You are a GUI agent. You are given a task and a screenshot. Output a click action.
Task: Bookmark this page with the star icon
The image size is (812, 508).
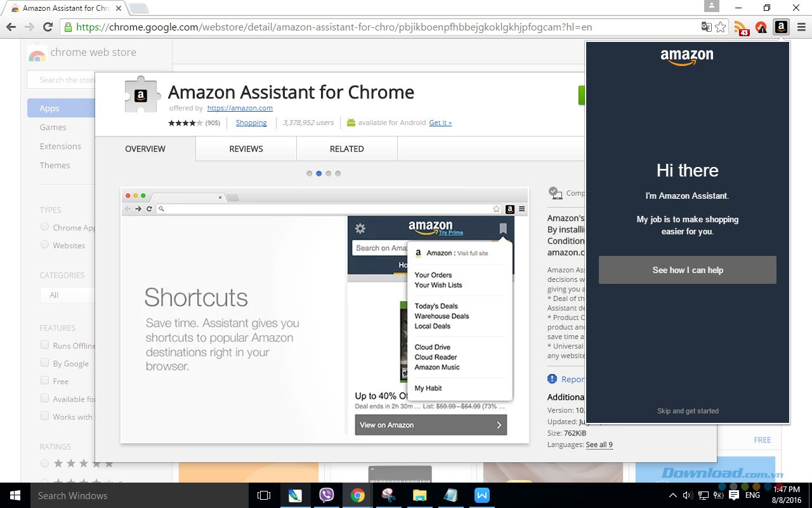tap(721, 27)
